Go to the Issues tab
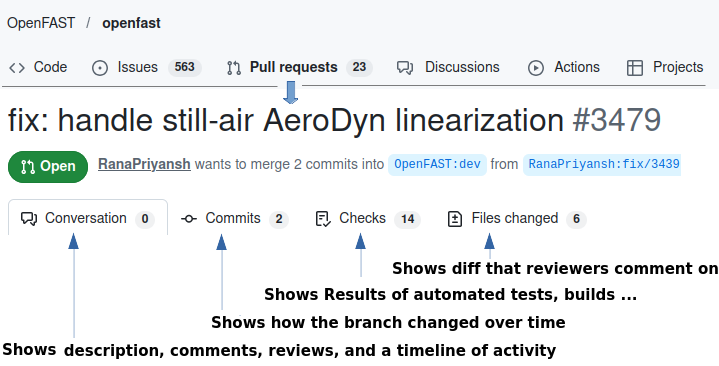The height and width of the screenshot is (366, 719). 146,67
